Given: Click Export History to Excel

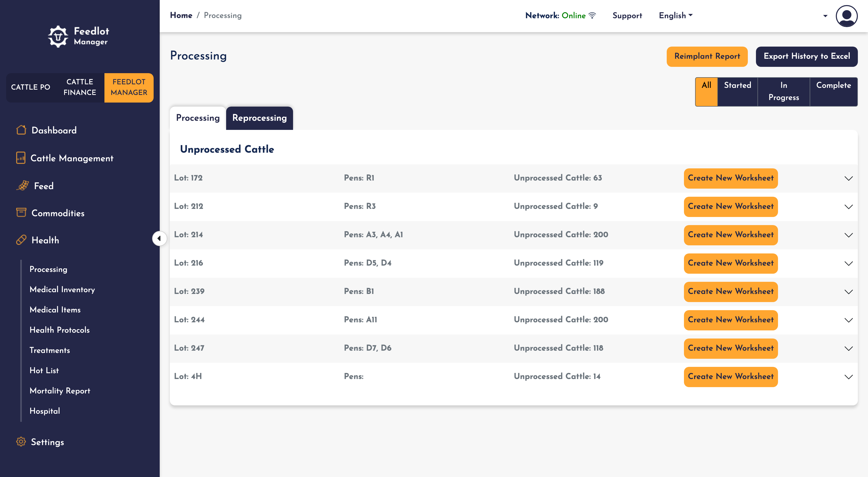Looking at the screenshot, I should pyautogui.click(x=806, y=56).
